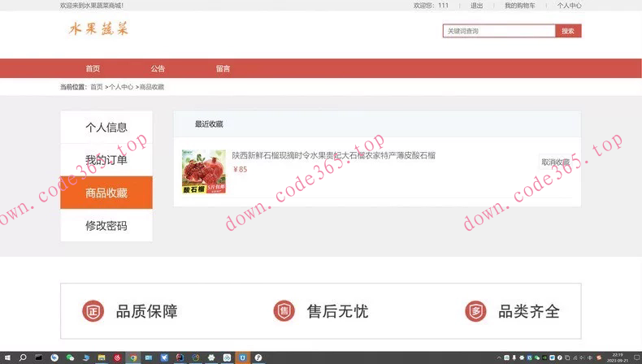Click the 搜索 search button
This screenshot has height=364, width=642.
[x=568, y=31]
